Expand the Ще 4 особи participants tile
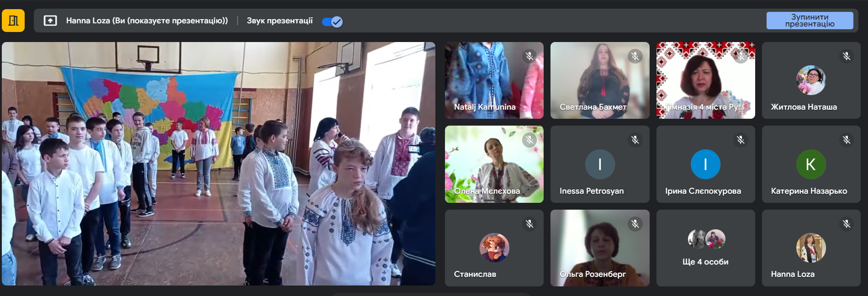 click(705, 248)
